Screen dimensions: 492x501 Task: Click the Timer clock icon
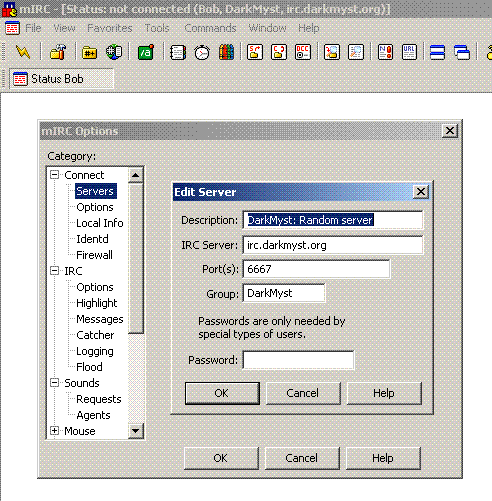(202, 52)
